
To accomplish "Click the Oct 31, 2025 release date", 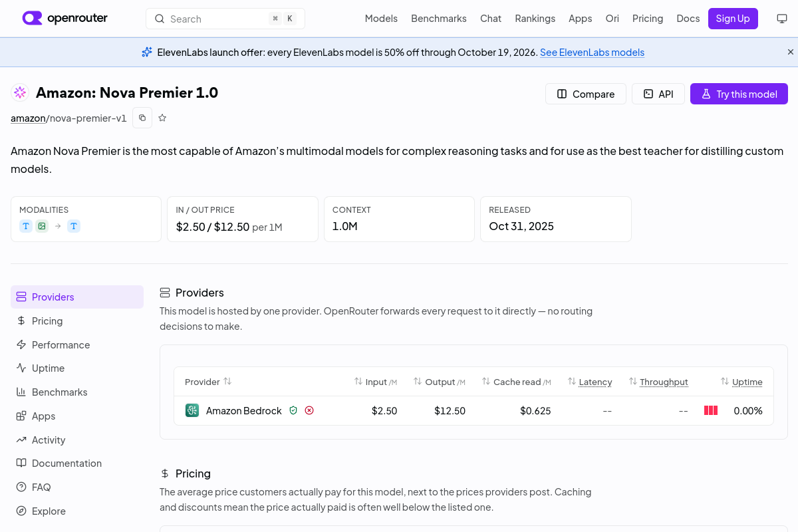I will (x=521, y=226).
